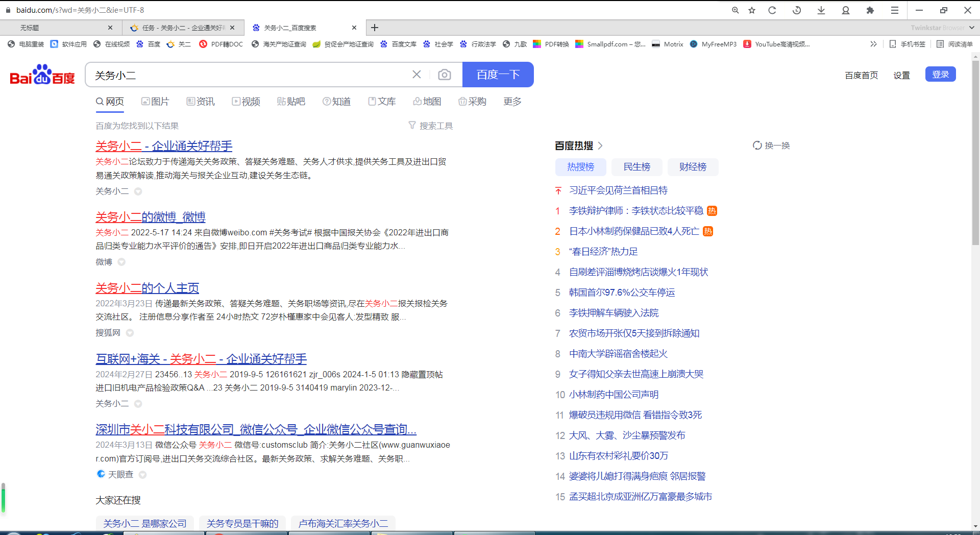Open 搜索工具 filter options
This screenshot has height=535, width=980.
(x=431, y=126)
